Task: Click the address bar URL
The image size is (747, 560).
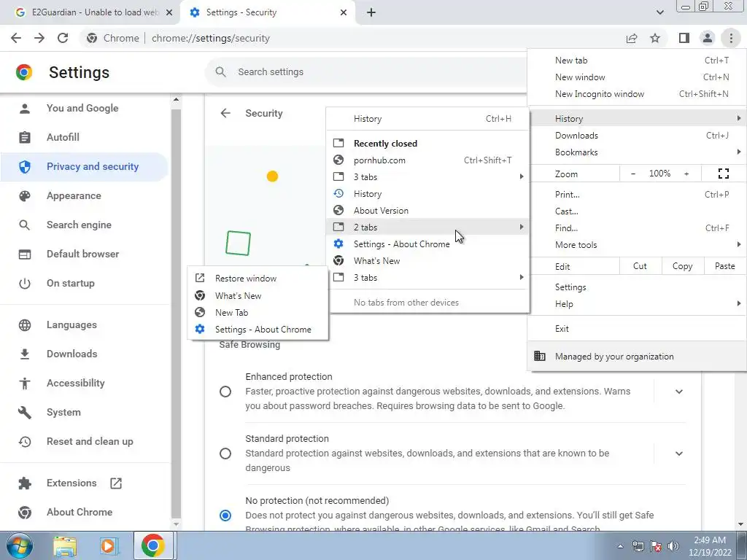Action: pos(211,38)
